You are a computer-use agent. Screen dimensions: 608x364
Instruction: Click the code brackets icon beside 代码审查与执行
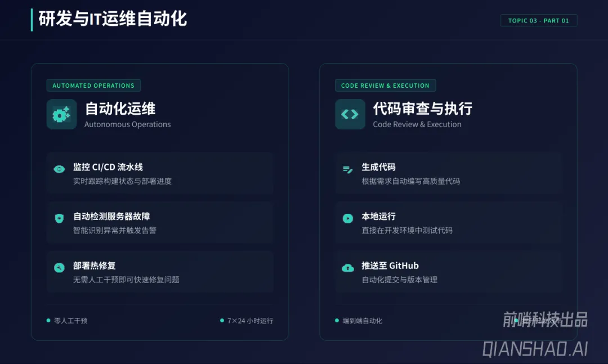pyautogui.click(x=350, y=114)
